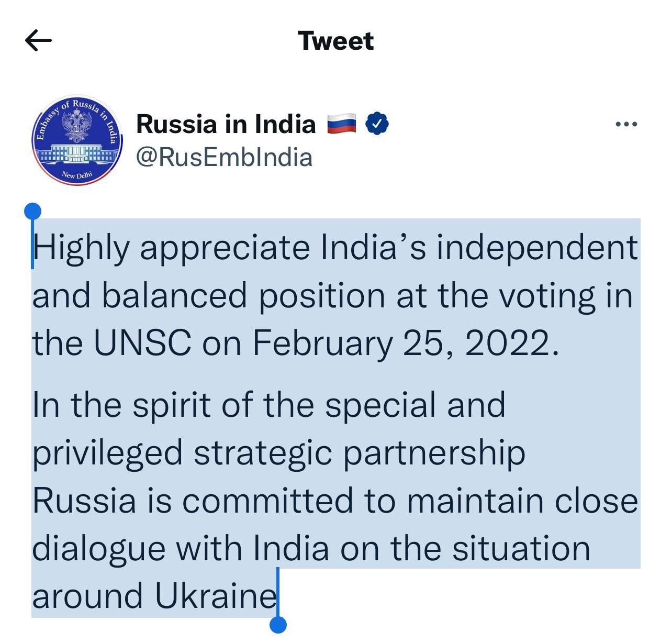This screenshot has height=643, width=672.
Task: Tap the phrase dialogue with India
Action: point(181,548)
